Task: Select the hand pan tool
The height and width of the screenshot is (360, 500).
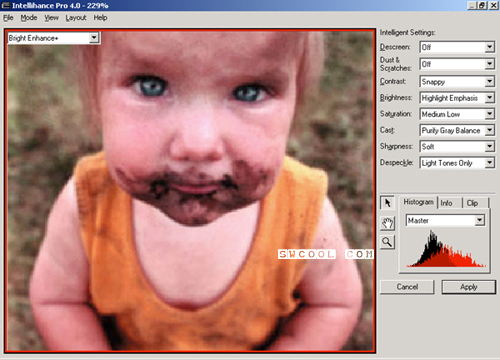Action: (x=387, y=223)
